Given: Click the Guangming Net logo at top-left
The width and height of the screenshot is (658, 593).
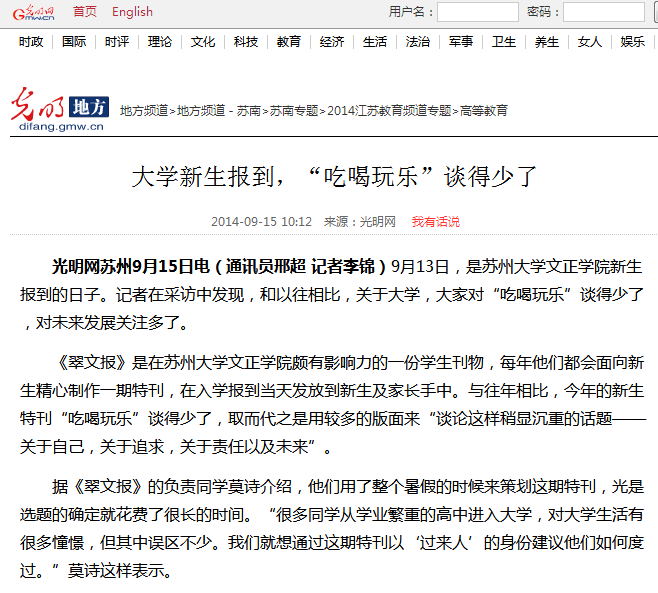Looking at the screenshot, I should (31, 12).
